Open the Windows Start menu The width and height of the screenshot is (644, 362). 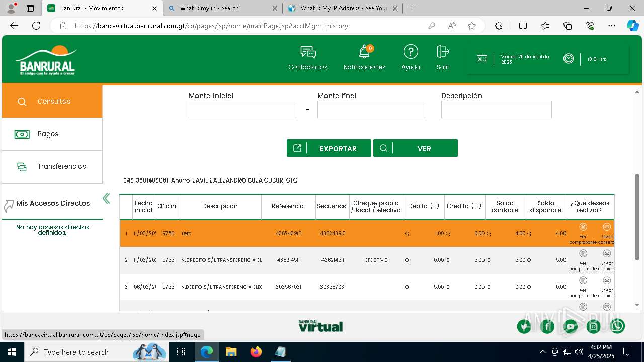coord(12,352)
